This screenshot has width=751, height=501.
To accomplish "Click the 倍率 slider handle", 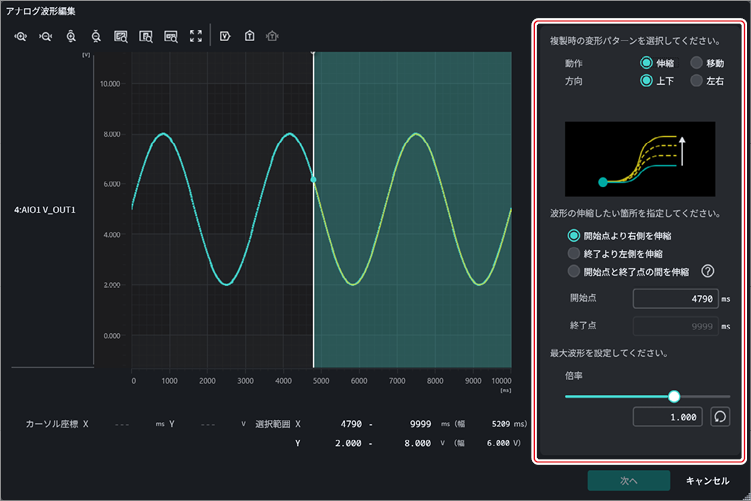I will point(674,396).
